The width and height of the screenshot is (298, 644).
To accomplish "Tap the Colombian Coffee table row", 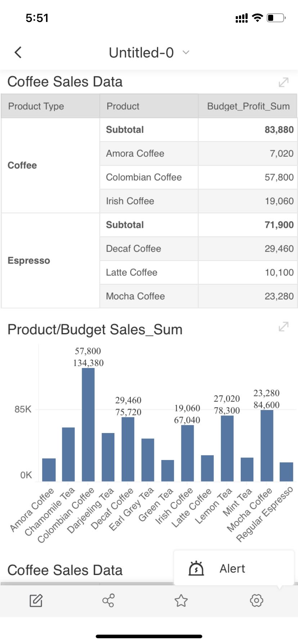I will 144,177.
